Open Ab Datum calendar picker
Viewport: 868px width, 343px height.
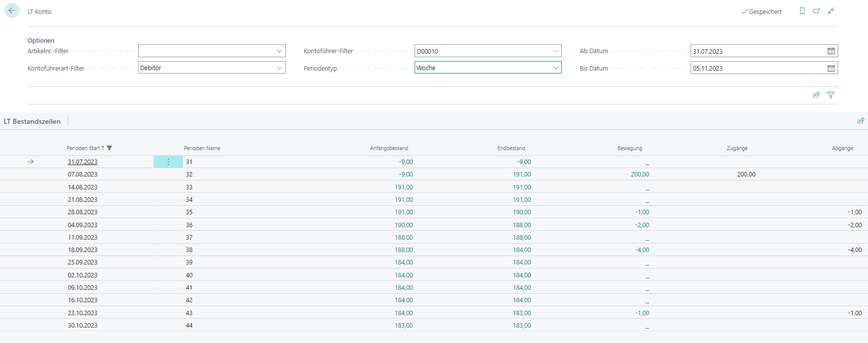[x=831, y=51]
